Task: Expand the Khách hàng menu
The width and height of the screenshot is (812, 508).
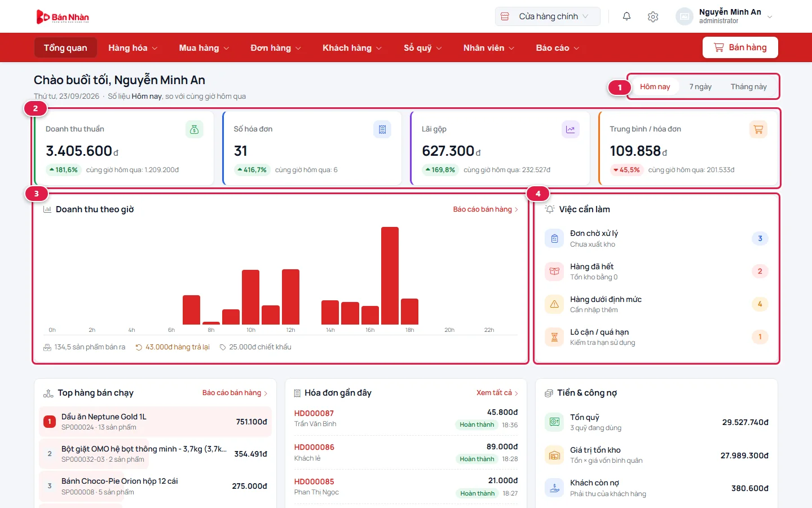Action: coord(352,48)
